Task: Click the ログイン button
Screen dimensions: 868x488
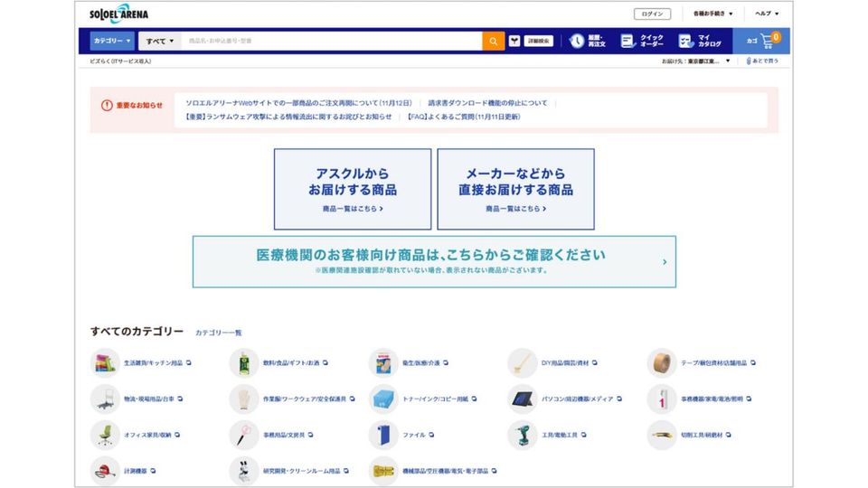Action: (652, 14)
